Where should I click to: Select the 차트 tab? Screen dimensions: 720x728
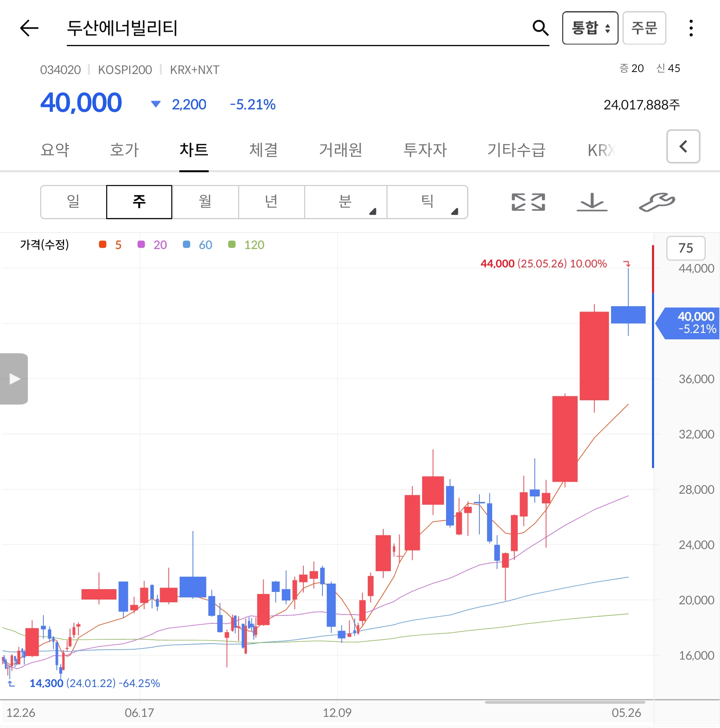pos(194,150)
